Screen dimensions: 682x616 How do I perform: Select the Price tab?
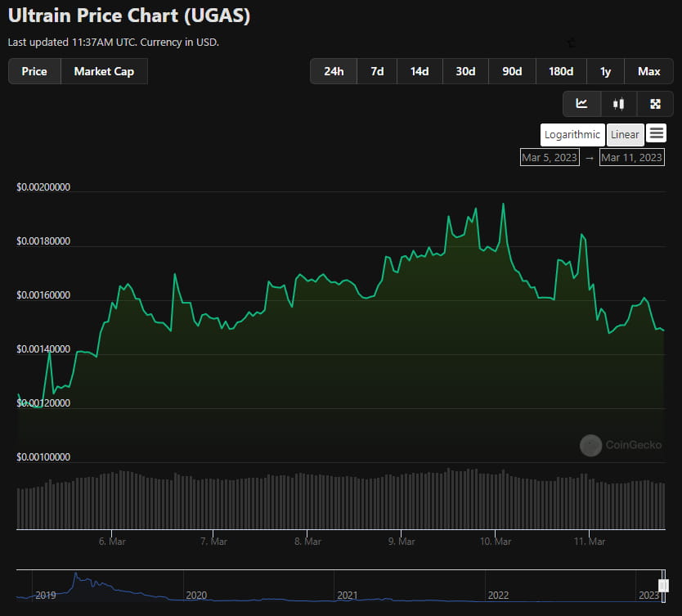[34, 71]
